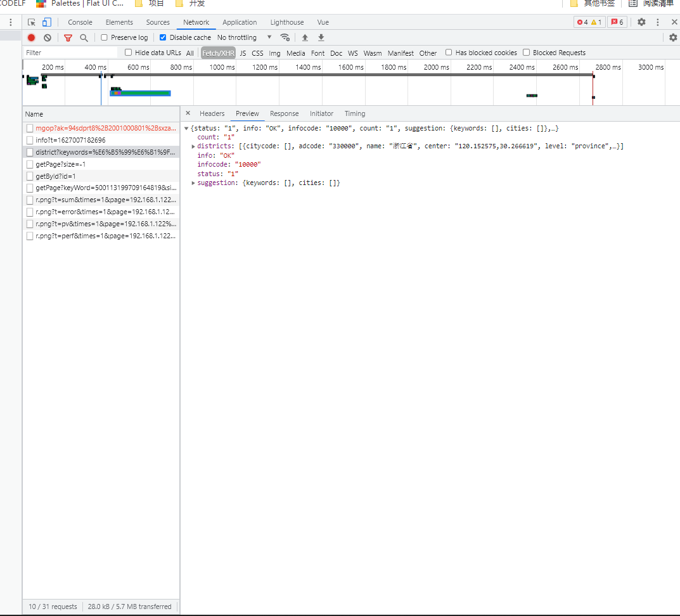Toggle the device toolbar icon

(47, 22)
